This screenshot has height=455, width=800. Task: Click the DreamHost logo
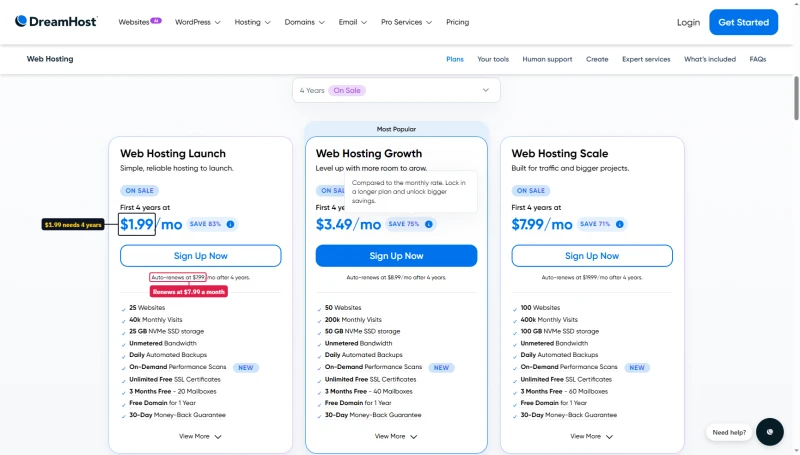(x=56, y=21)
